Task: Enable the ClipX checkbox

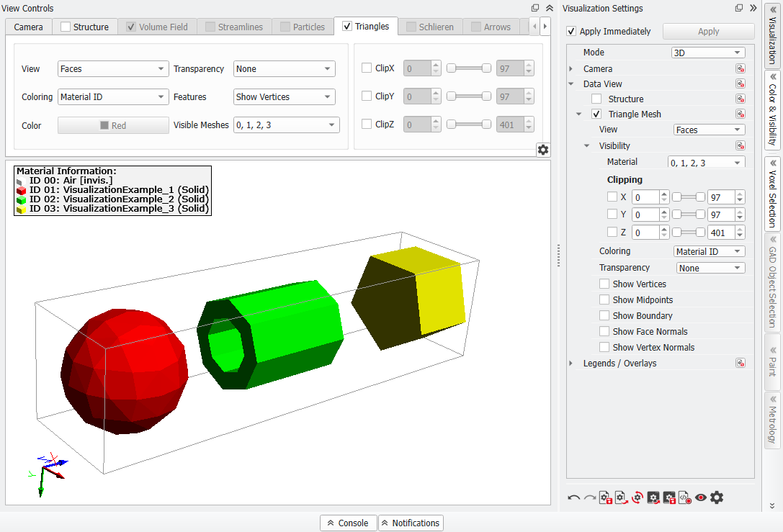Action: (x=367, y=68)
